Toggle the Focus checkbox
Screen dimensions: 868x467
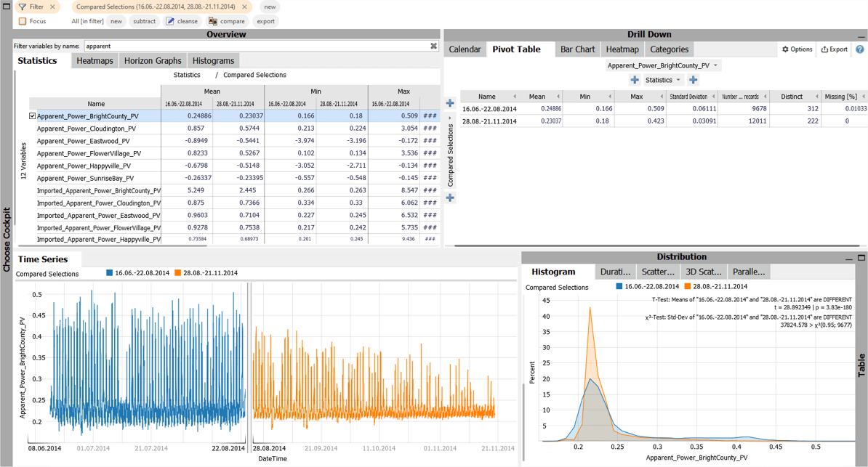click(23, 21)
